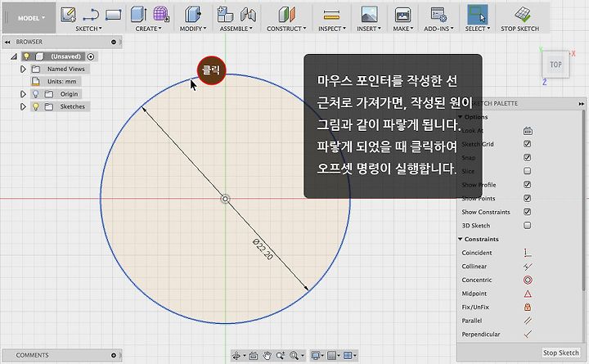
Task: Toggle the Show Points checkbox
Action: (x=528, y=198)
